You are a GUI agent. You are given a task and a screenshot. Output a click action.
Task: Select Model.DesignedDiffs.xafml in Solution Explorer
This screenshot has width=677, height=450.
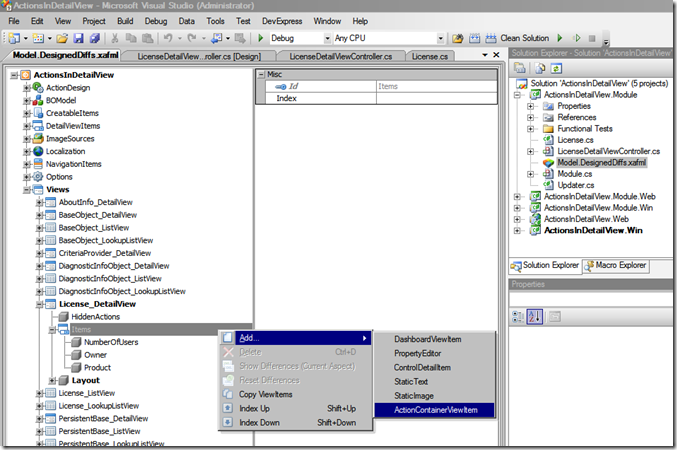click(601, 162)
